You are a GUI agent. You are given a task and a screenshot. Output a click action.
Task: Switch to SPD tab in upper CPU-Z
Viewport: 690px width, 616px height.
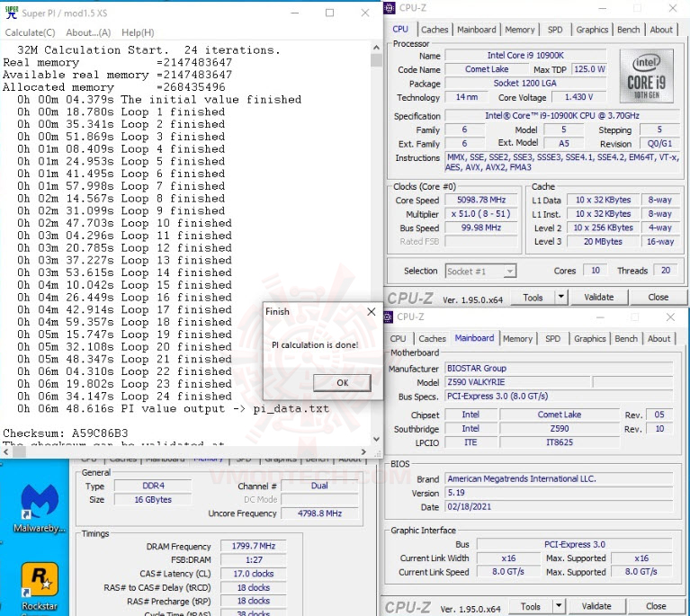tap(554, 30)
